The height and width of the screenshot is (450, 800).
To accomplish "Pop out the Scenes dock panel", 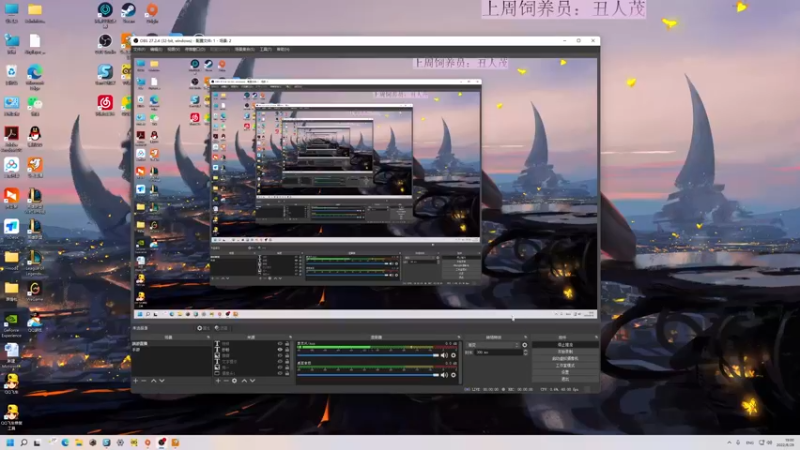I will click(x=208, y=337).
